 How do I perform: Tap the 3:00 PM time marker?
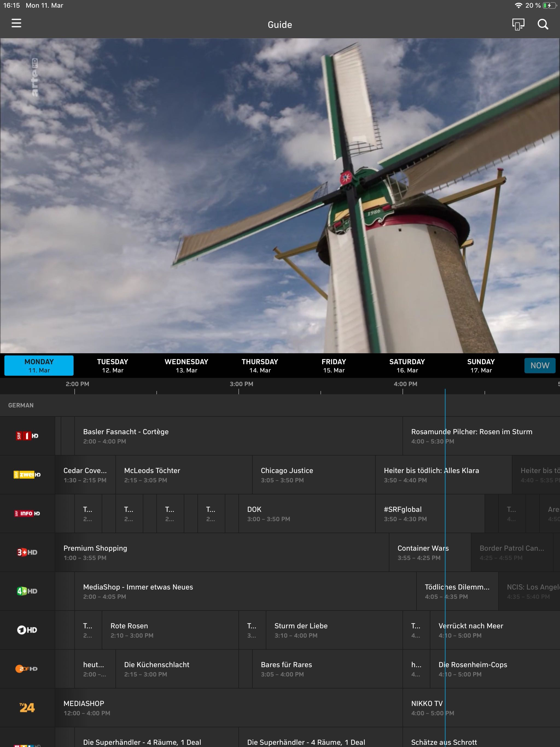pos(241,384)
